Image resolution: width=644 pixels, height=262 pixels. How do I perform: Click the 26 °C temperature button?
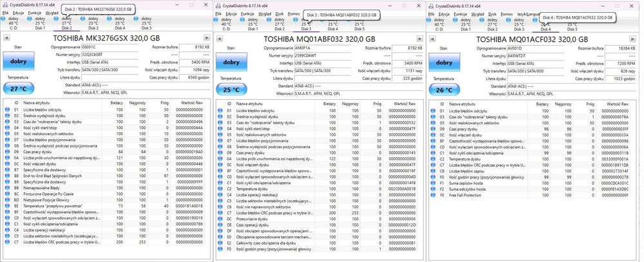click(444, 90)
